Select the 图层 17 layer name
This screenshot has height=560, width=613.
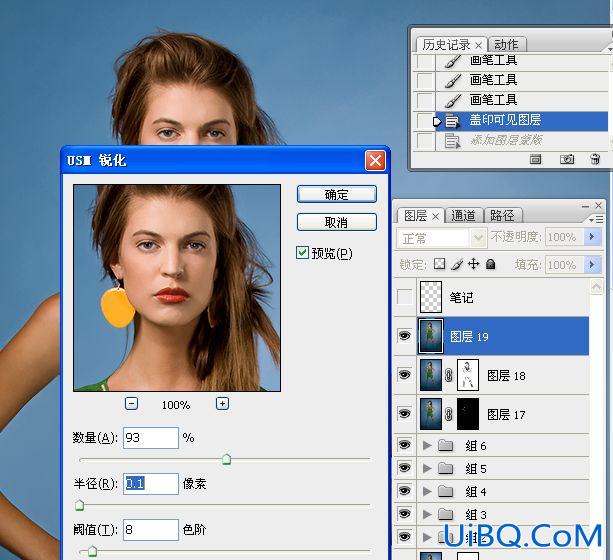[506, 415]
